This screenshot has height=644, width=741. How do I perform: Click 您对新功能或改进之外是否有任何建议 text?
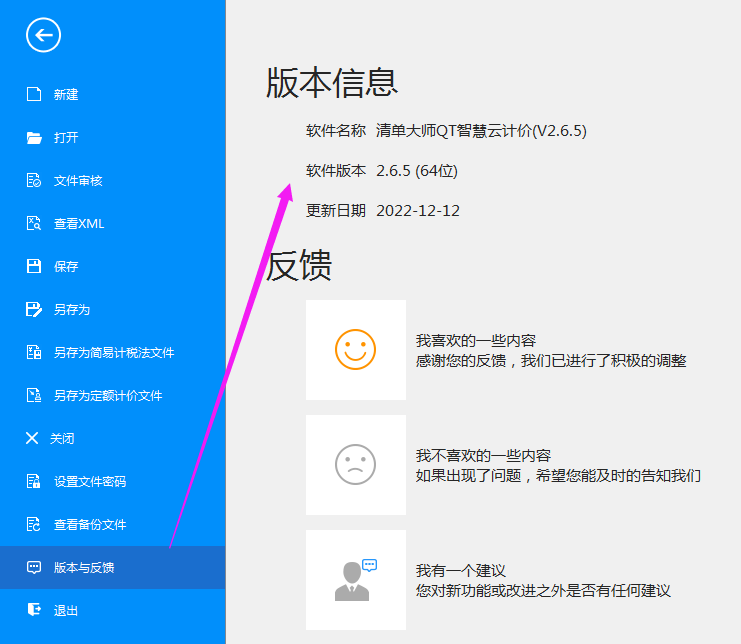543,591
